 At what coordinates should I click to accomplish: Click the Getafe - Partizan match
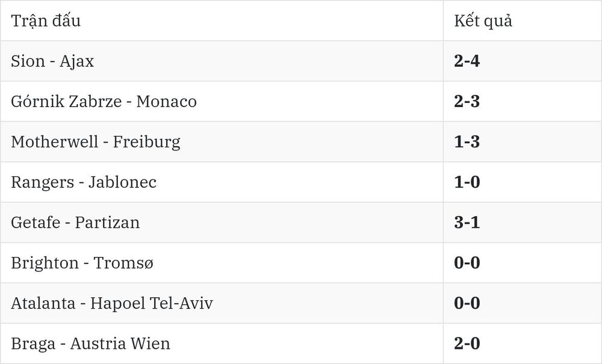coord(222,223)
